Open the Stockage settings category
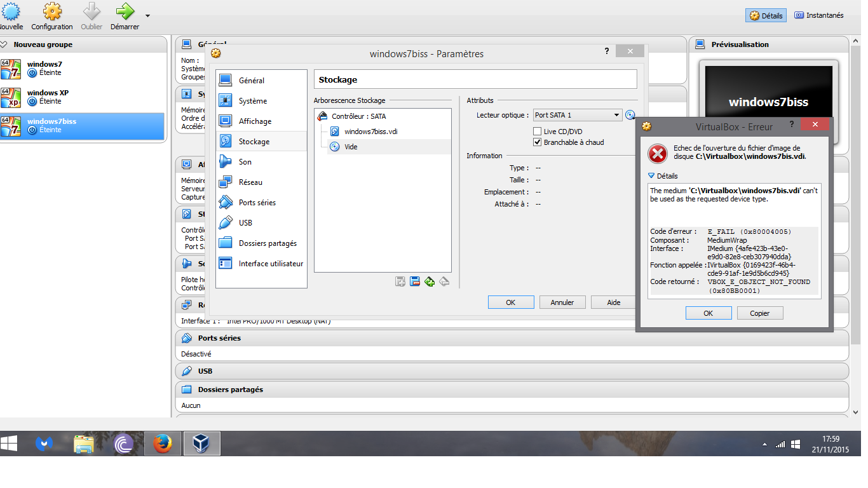 point(261,142)
